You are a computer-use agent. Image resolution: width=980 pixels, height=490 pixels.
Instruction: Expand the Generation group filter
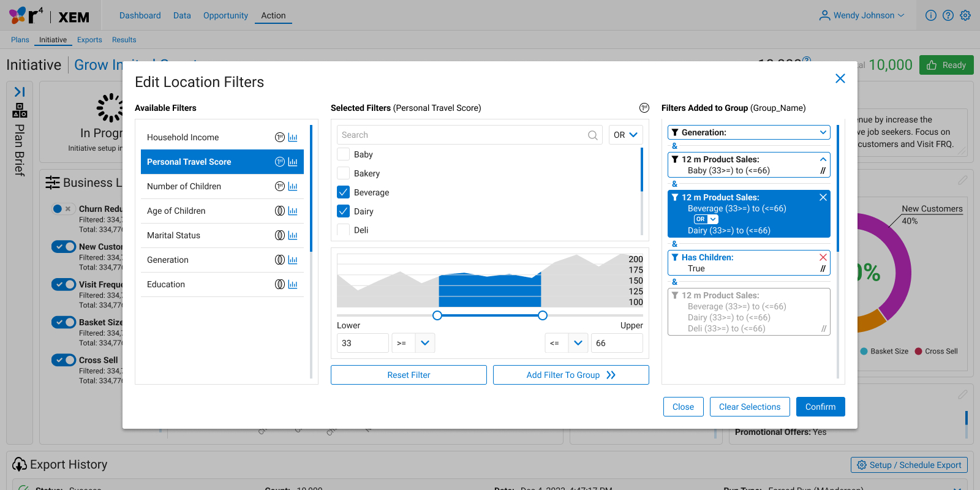point(823,132)
